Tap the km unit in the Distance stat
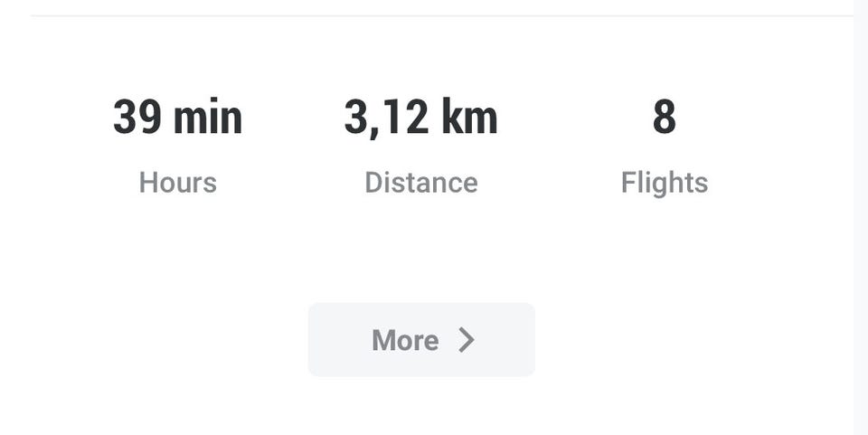Viewport: 868px width, 435px height. coord(469,118)
